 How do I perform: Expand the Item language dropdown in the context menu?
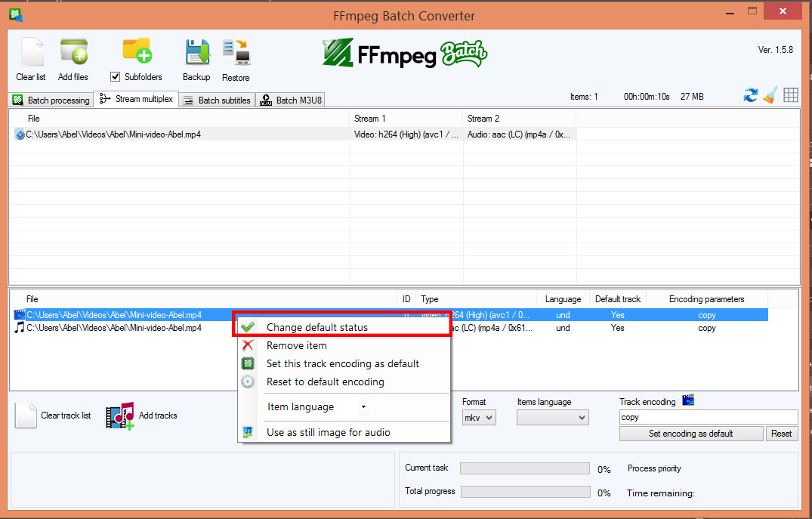click(x=363, y=407)
